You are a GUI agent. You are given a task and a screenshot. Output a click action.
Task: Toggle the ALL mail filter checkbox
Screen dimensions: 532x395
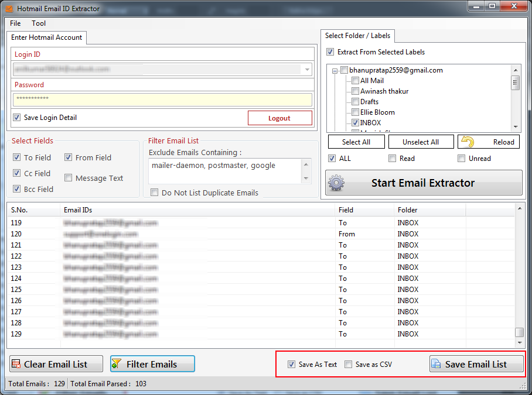coord(332,158)
